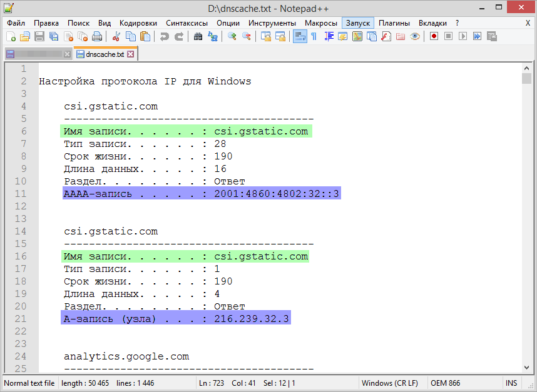Click the Windows (CR LF) status field
Screen dimensions: 537x392
pos(390,383)
